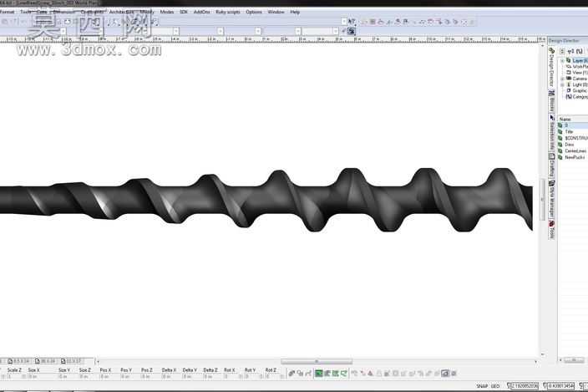The width and height of the screenshot is (588, 392).
Task: Open the Help menu
Action: (x=295, y=12)
